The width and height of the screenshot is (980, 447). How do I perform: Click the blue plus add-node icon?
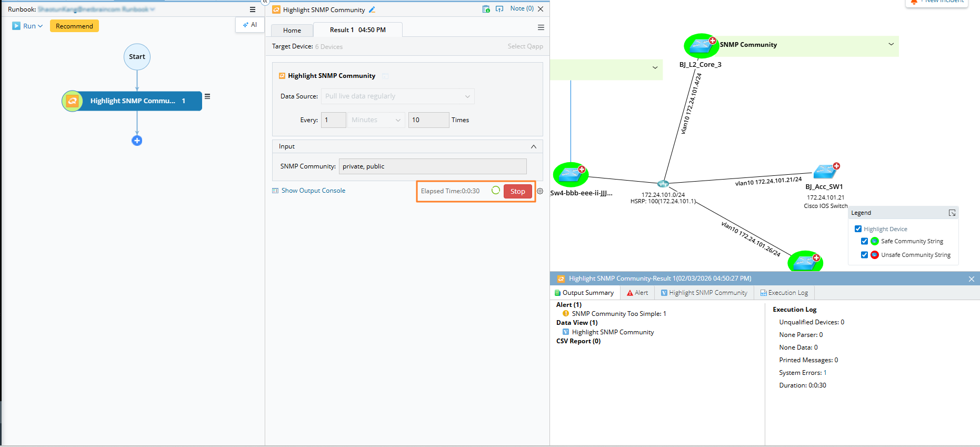point(137,141)
